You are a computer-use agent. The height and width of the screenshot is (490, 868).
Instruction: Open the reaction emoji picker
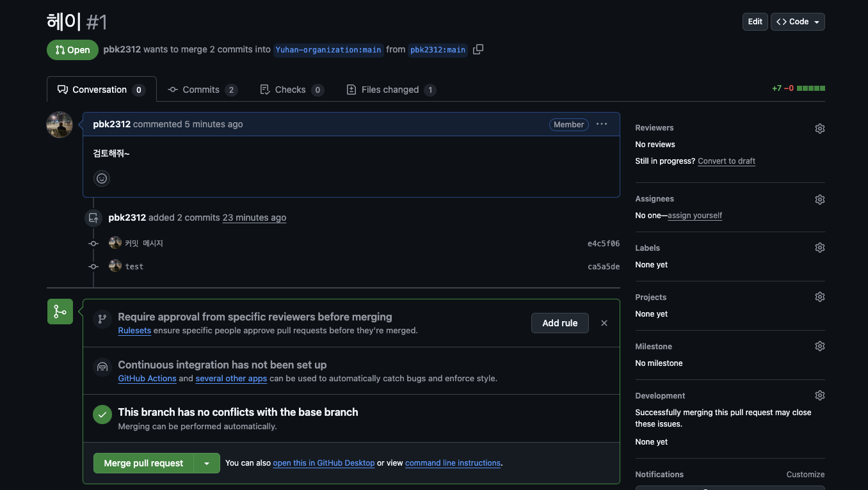click(x=102, y=178)
